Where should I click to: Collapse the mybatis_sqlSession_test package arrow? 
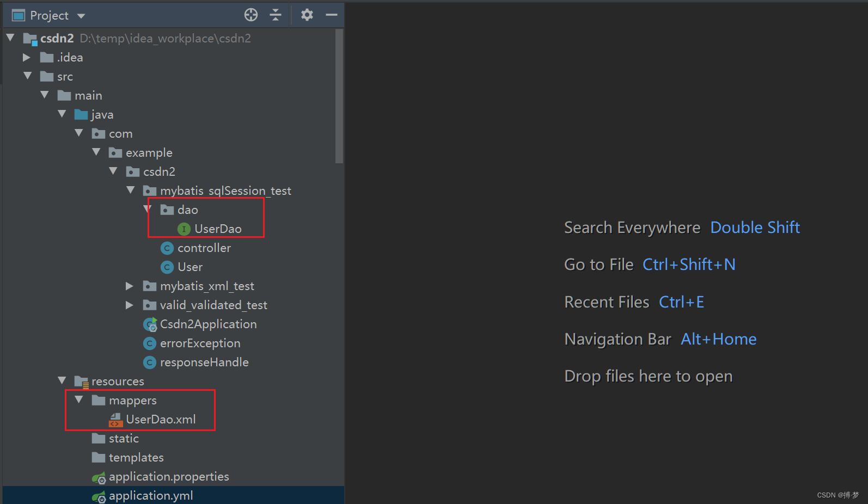(131, 190)
